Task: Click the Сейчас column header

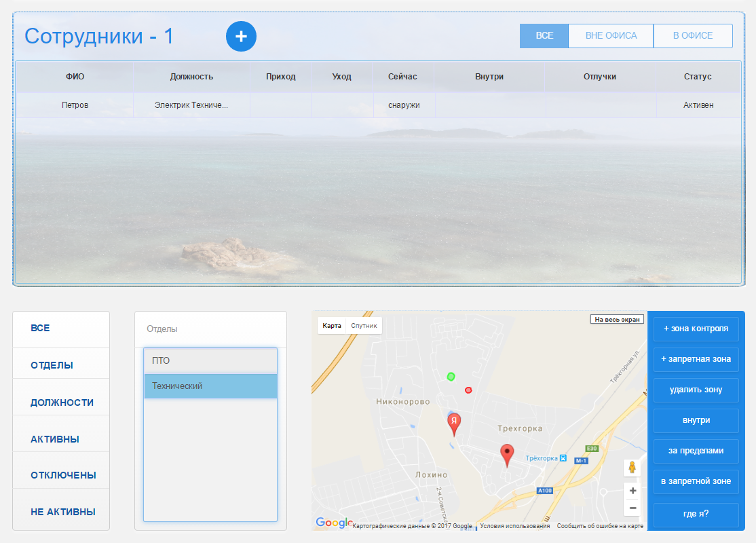Action: (x=402, y=77)
